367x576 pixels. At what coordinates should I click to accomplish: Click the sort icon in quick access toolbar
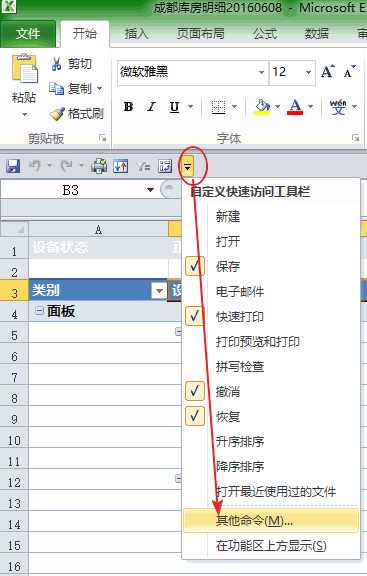[x=121, y=166]
